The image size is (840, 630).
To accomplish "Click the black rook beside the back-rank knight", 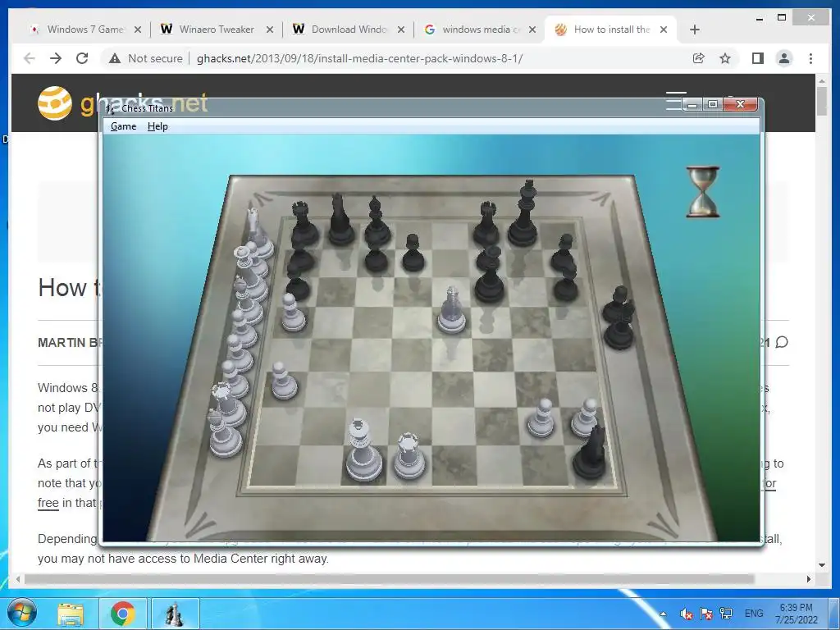I will click(x=304, y=223).
